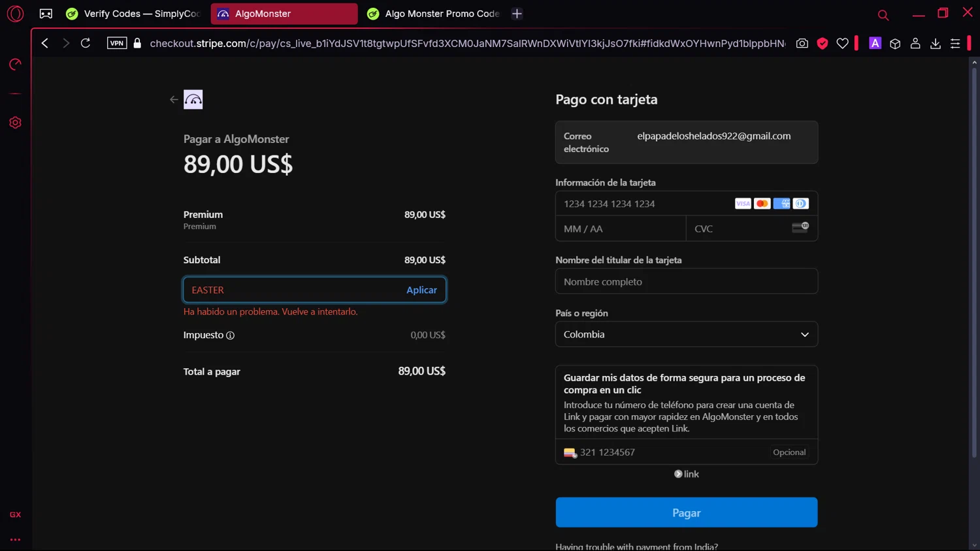
Task: Select the country flag phone prefix
Action: (570, 452)
